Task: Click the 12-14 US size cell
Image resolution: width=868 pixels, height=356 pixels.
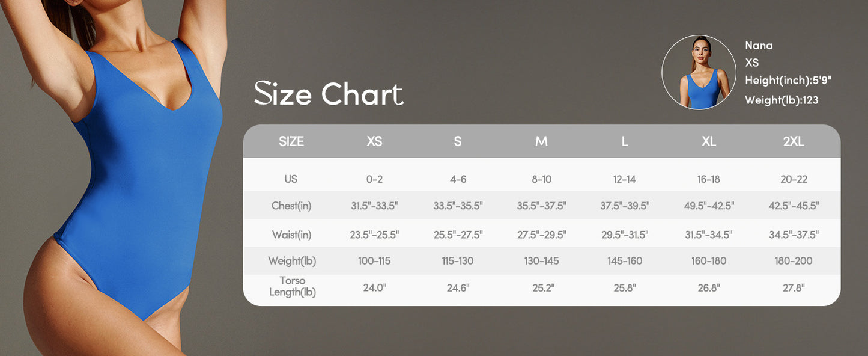Action: [625, 179]
